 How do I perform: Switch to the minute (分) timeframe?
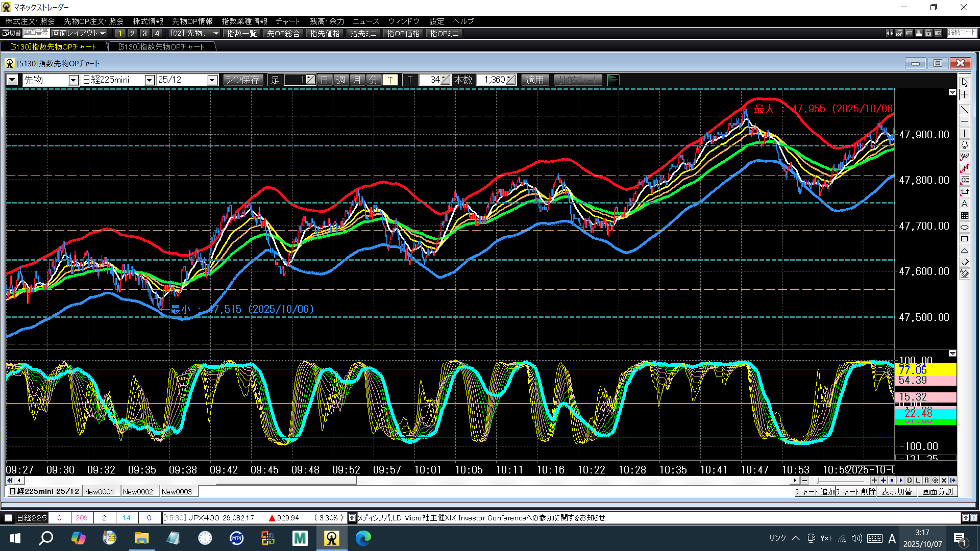click(x=374, y=80)
